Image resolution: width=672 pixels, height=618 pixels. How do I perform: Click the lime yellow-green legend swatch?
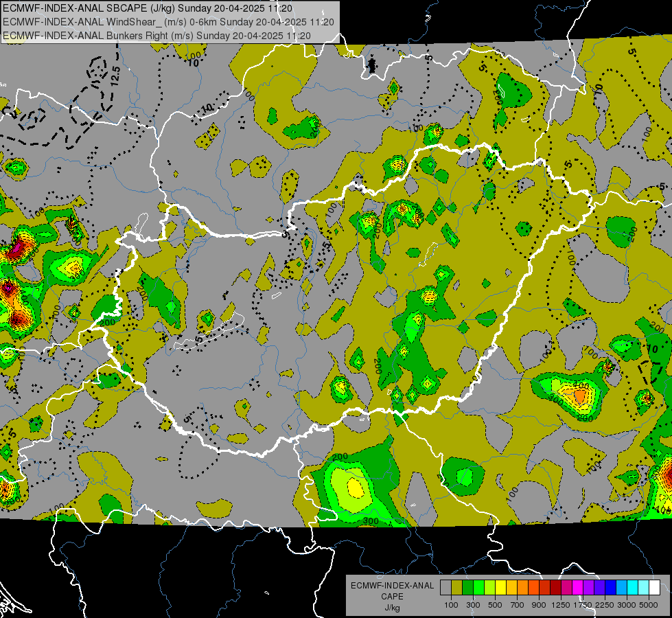click(489, 587)
